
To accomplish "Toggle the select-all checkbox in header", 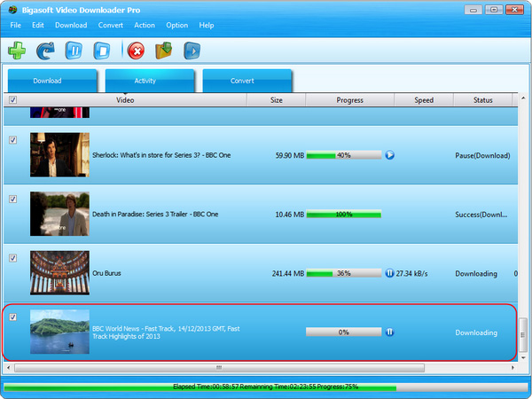I will tap(13, 99).
